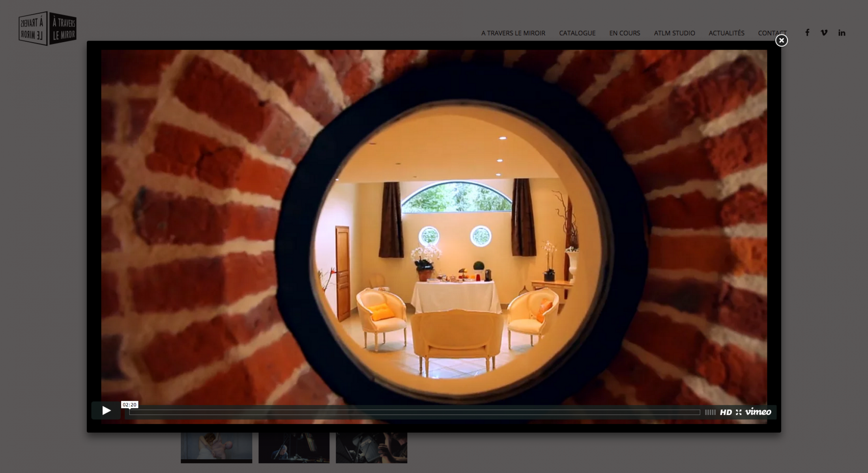868x473 pixels.
Task: Enter fullscreen video mode
Action: (739, 412)
